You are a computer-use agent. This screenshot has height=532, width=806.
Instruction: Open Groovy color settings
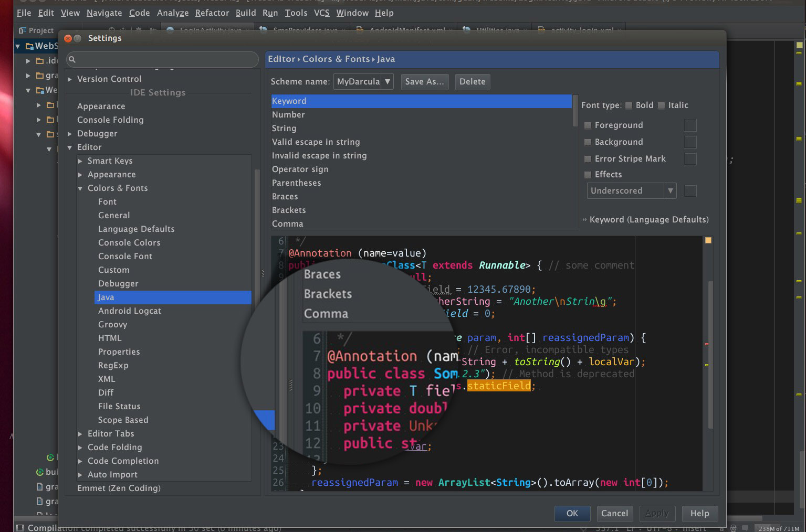point(113,325)
